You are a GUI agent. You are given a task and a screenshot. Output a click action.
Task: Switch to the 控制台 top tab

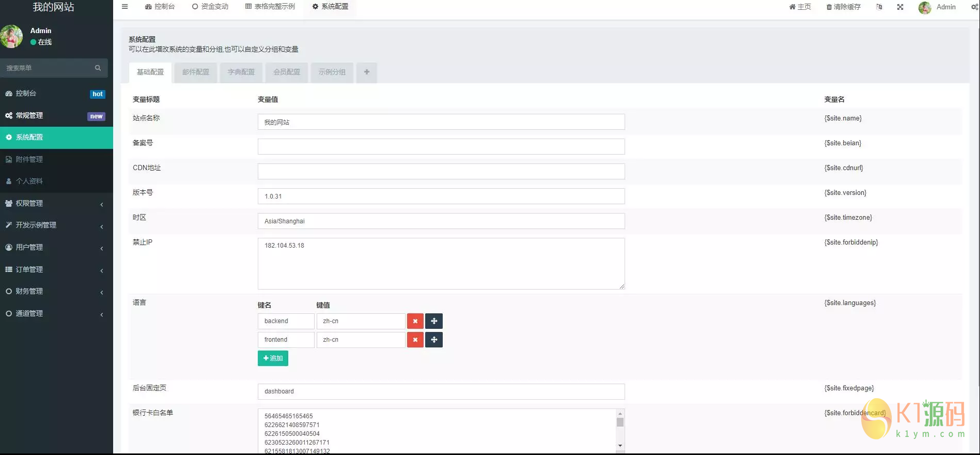point(160,7)
